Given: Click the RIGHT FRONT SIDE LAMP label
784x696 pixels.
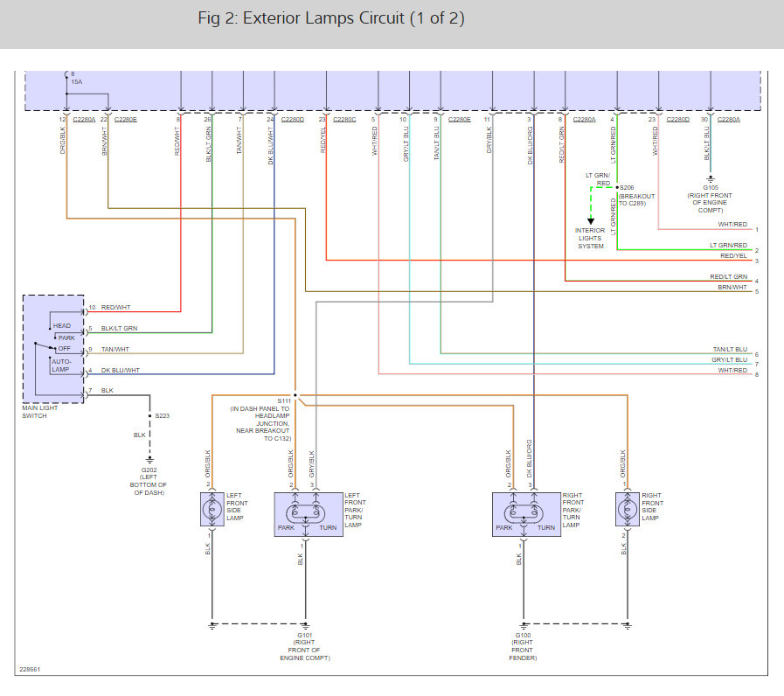Looking at the screenshot, I should [x=653, y=507].
